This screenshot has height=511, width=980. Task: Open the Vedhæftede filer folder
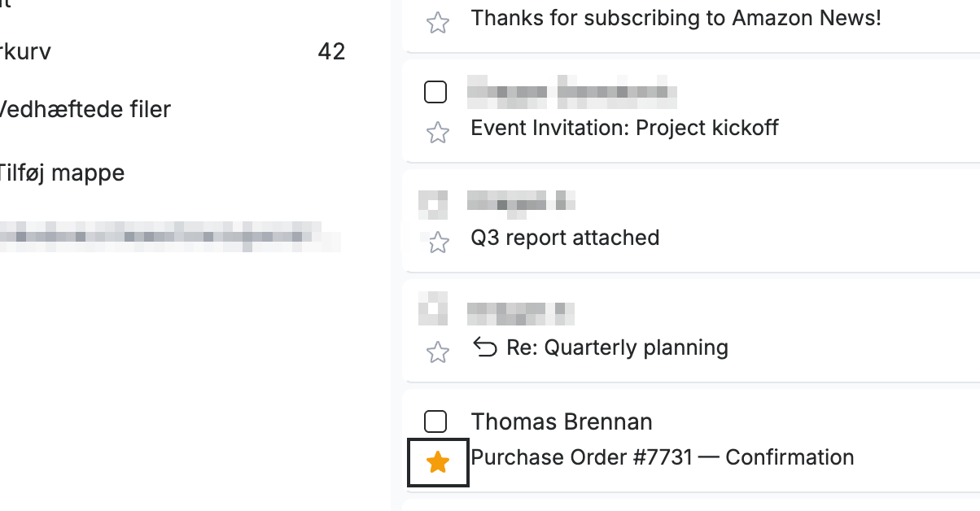point(85,109)
